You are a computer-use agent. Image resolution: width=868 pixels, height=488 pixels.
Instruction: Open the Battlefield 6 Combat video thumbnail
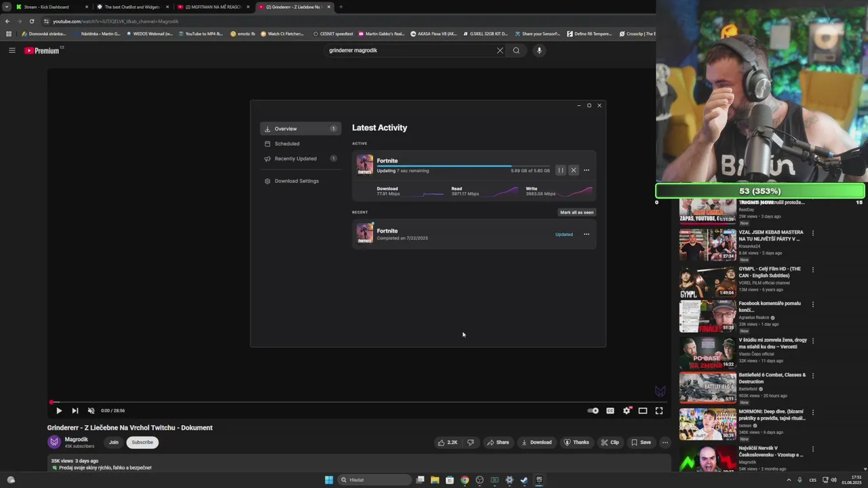(707, 388)
